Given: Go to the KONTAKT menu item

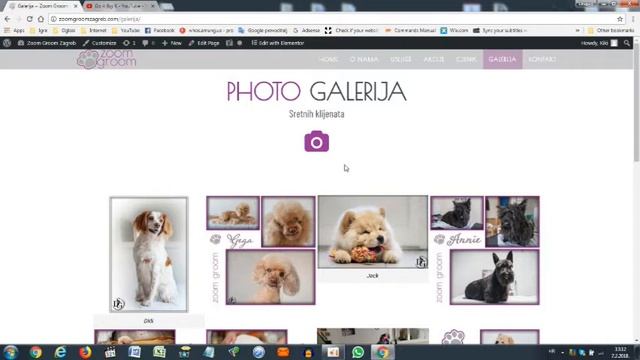Looking at the screenshot, I should [542, 60].
